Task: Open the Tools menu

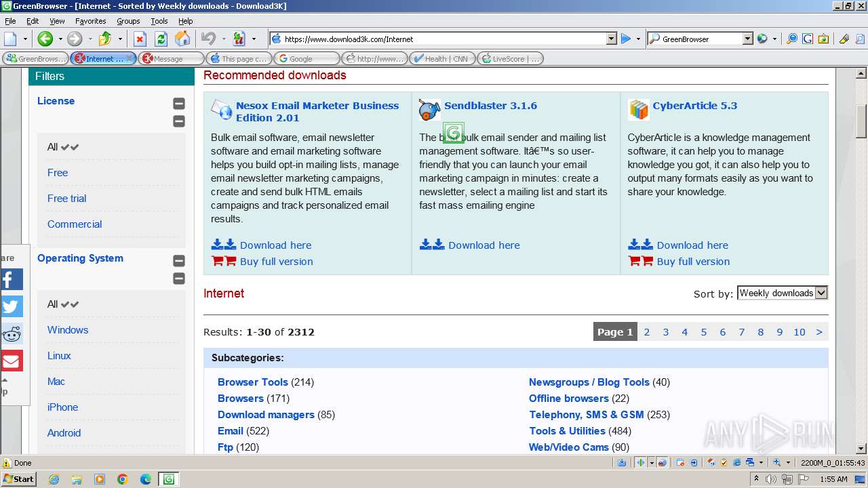Action: (159, 21)
